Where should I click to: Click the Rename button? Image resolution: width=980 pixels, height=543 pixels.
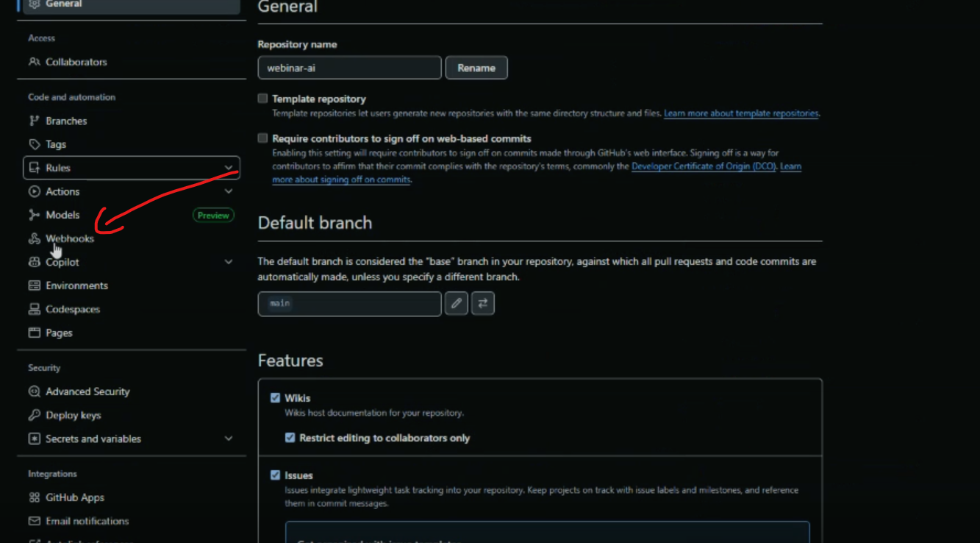[476, 68]
